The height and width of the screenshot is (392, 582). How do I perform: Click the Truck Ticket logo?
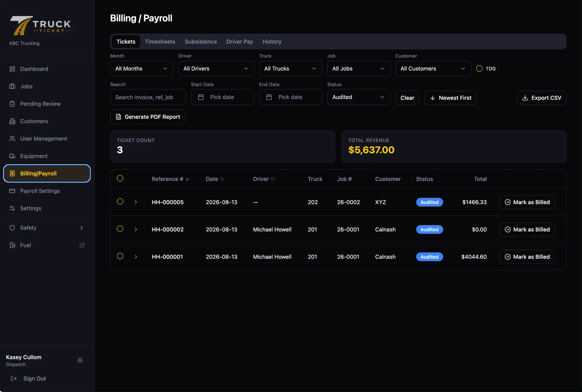tap(40, 25)
